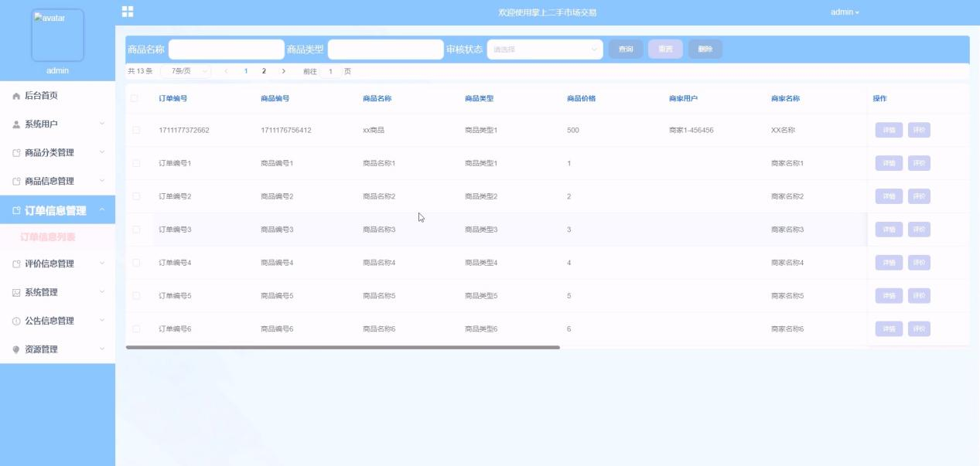Click the user icon beside 系统用户
The width and height of the screenshot is (980, 466).
click(16, 124)
